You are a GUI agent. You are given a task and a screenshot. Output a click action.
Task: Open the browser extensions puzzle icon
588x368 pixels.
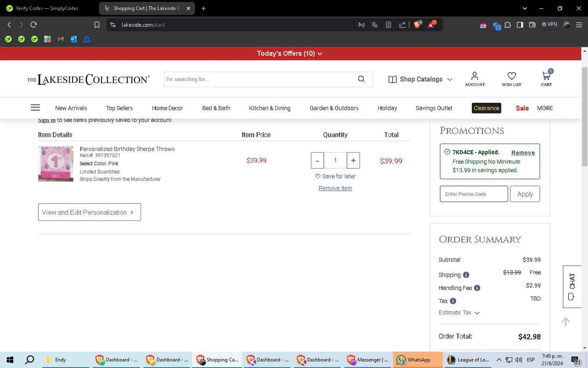tap(508, 25)
